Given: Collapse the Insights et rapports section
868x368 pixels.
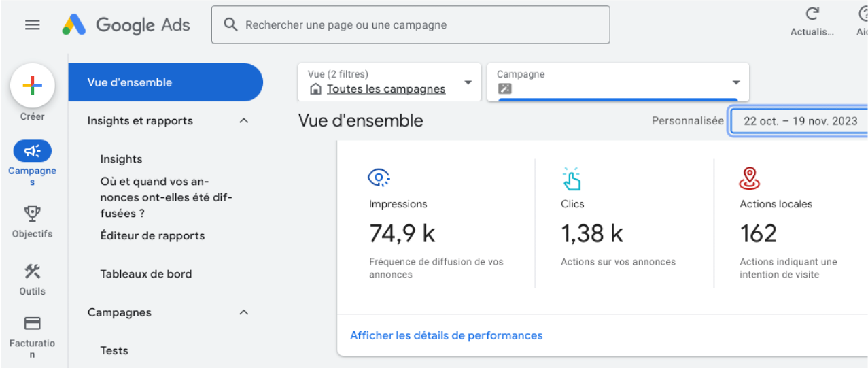Looking at the screenshot, I should click(x=244, y=121).
